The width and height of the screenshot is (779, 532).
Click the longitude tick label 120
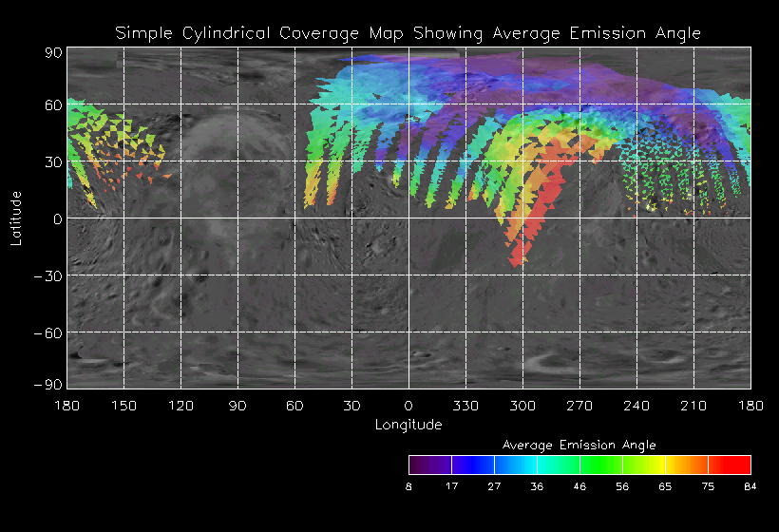[180, 406]
